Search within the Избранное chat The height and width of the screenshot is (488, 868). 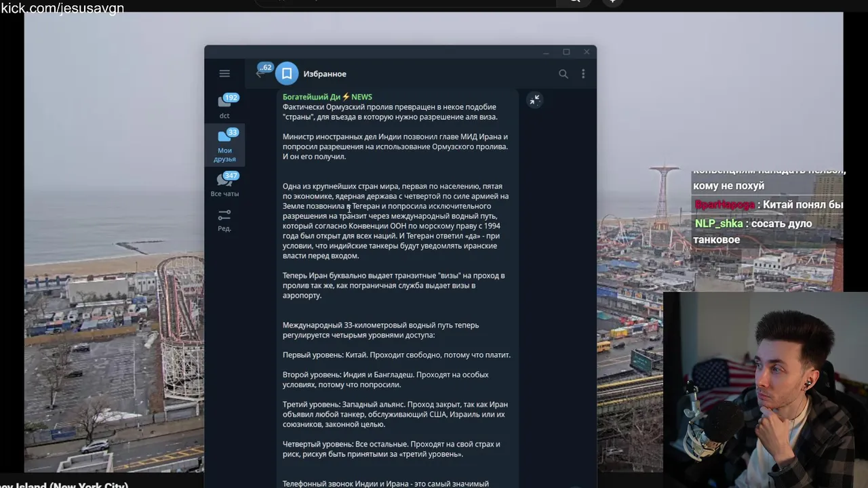point(563,74)
